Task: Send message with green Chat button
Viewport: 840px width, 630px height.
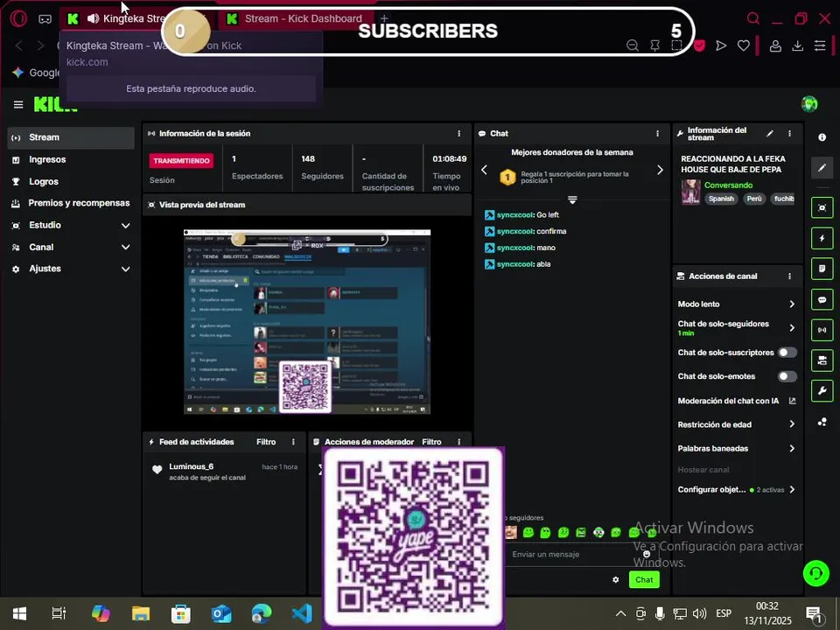Action: pos(644,579)
